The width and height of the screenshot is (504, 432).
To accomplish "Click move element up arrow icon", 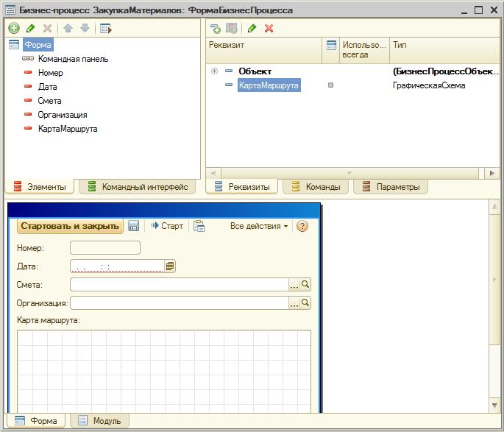I will coord(68,28).
